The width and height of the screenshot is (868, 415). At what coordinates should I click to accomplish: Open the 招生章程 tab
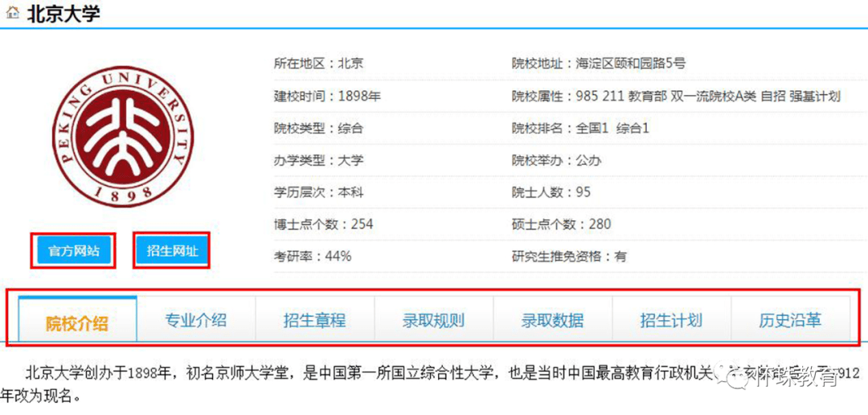314,320
